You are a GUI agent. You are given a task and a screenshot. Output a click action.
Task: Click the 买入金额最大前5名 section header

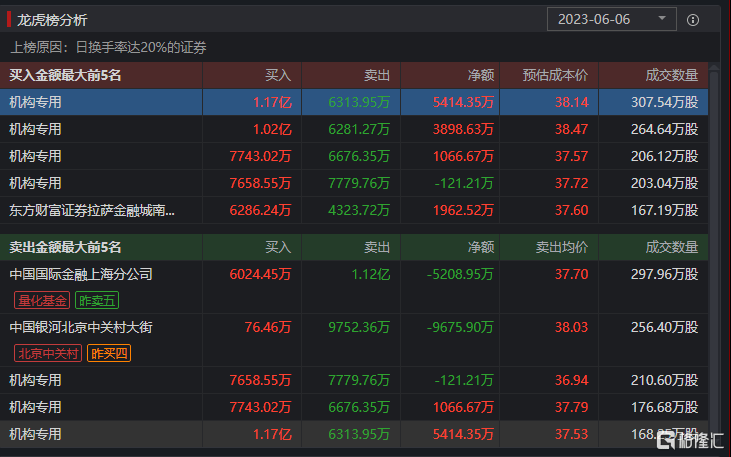tap(65, 75)
